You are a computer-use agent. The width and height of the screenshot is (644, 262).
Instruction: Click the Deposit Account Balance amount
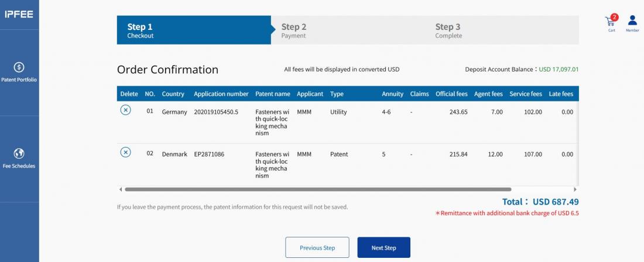point(559,69)
